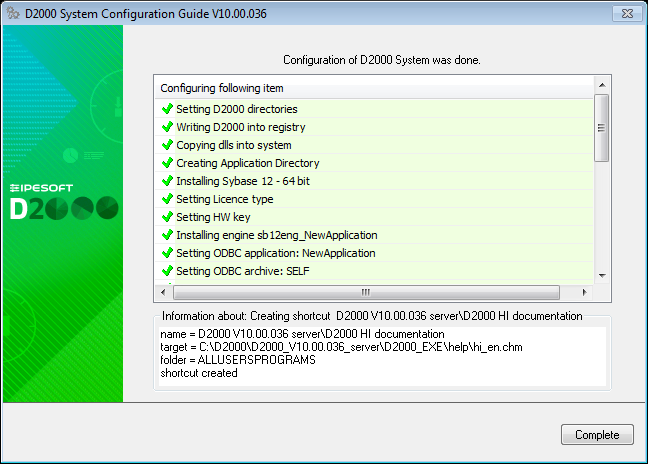Click checkmark next to Setting Licence type

167,199
